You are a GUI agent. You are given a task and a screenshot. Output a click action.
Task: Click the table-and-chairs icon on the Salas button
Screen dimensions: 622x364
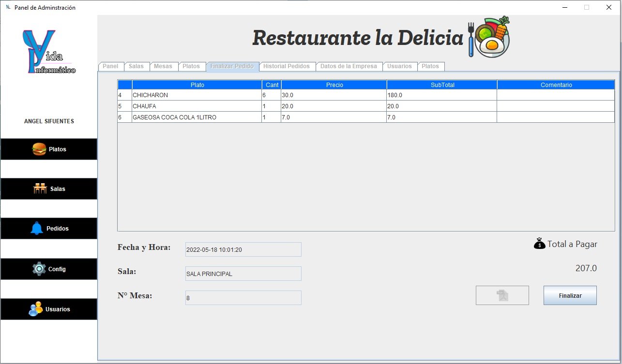coord(40,189)
